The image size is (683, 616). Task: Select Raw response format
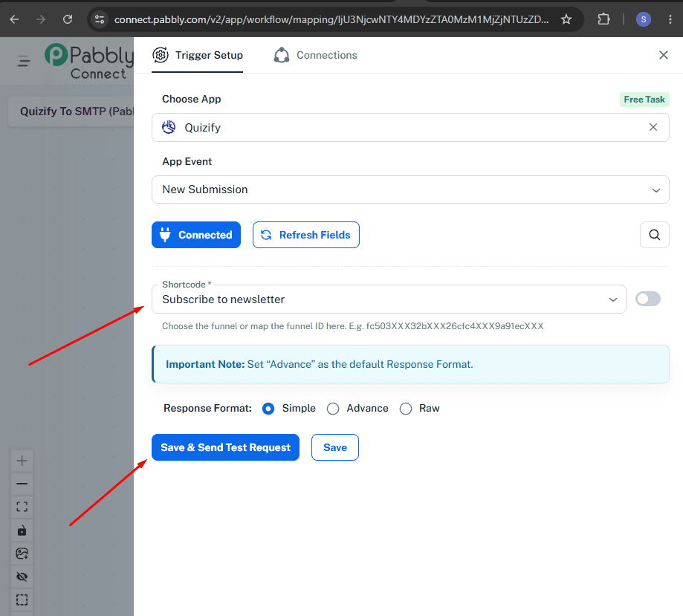406,409
